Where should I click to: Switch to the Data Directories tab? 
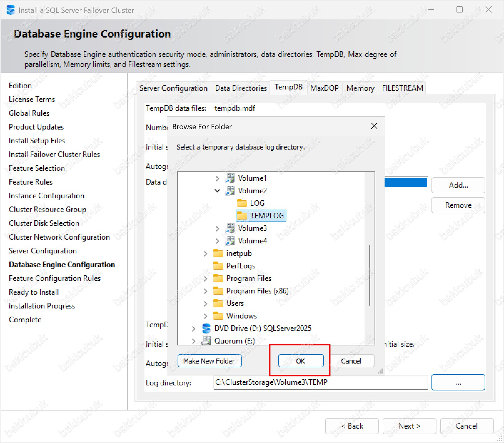tap(241, 88)
